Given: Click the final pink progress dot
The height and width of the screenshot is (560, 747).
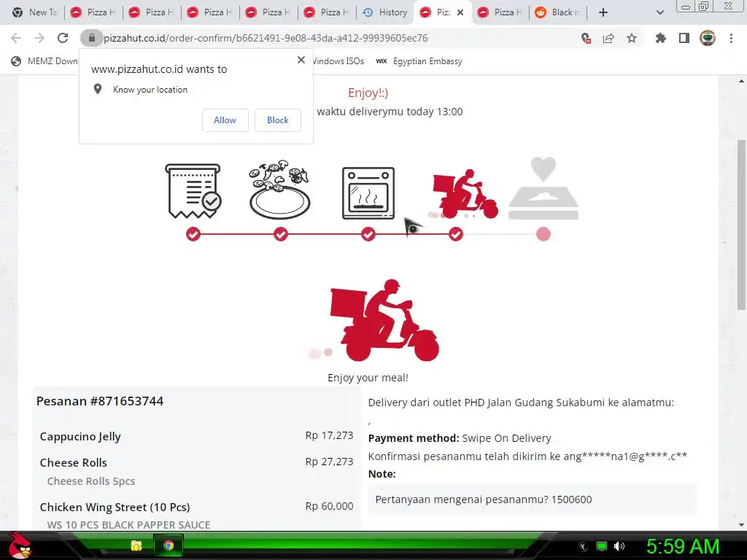Looking at the screenshot, I should click(543, 234).
